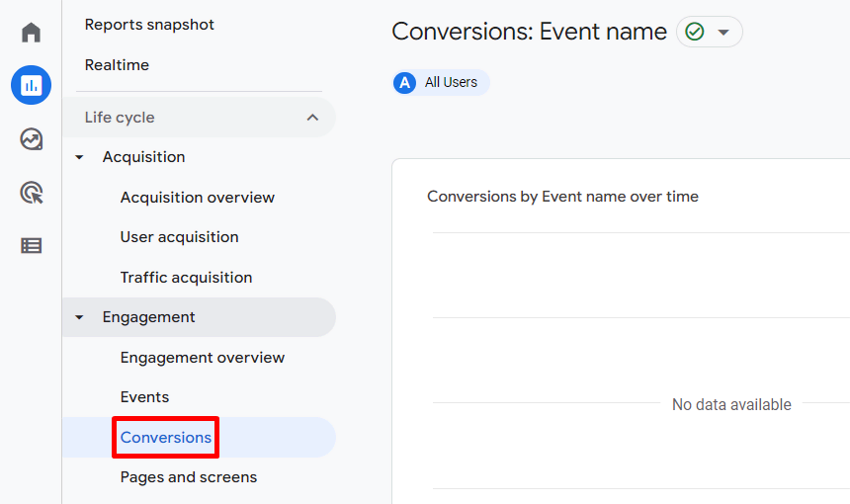Collapse the Engagement tree arrow
This screenshot has width=850, height=504.
[x=79, y=317]
